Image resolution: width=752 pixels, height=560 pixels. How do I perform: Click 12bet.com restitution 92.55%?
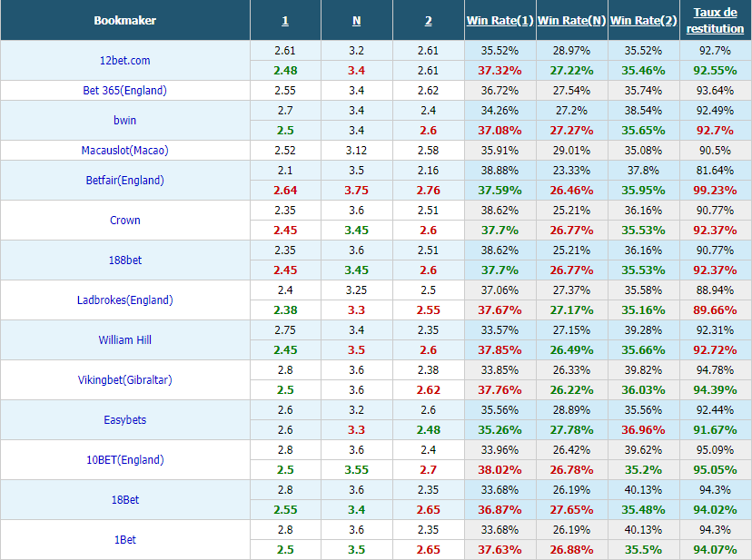715,71
